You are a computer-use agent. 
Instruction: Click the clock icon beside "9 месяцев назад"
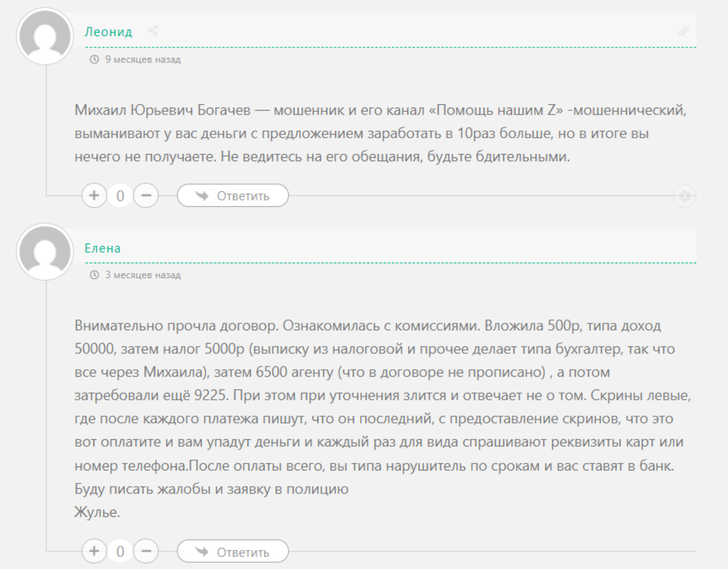[94, 59]
